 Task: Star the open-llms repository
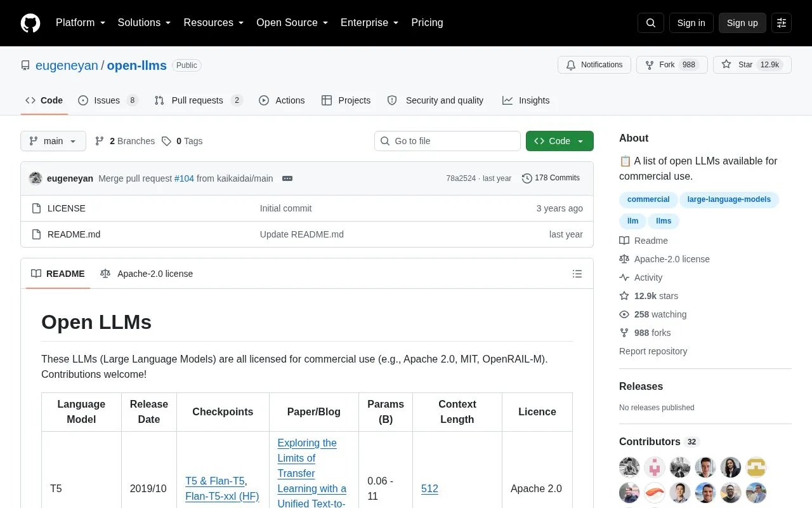pos(752,65)
